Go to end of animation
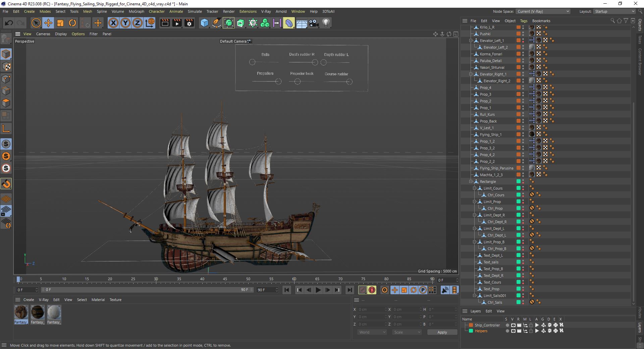 pyautogui.click(x=350, y=290)
